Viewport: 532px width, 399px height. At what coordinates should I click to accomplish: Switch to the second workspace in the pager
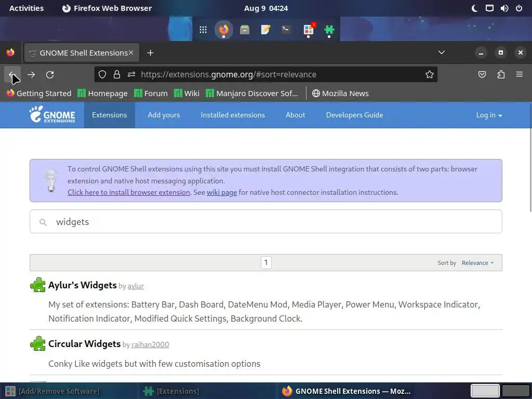click(x=515, y=391)
